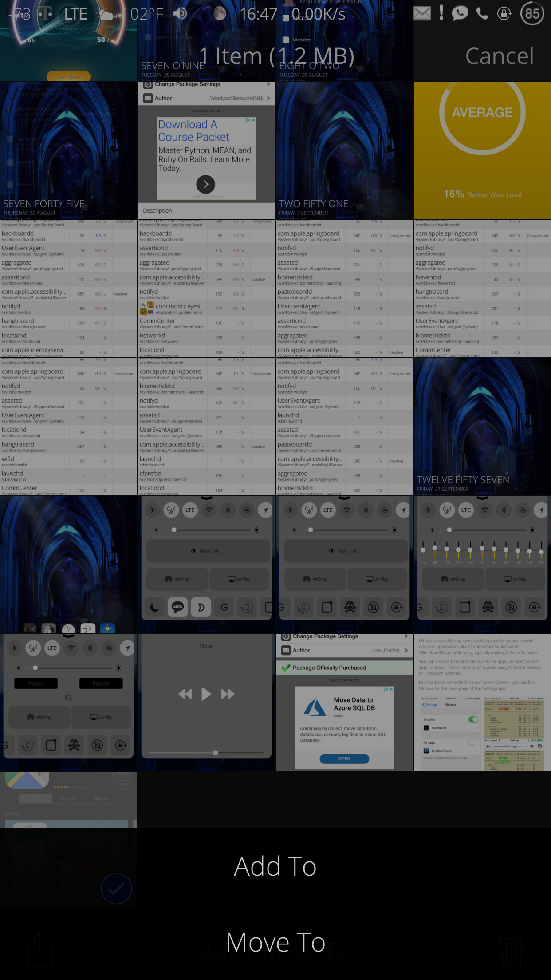Open the TWO FIFTY ONE lock screen thumbnail
The width and height of the screenshot is (551, 980).
point(344,151)
